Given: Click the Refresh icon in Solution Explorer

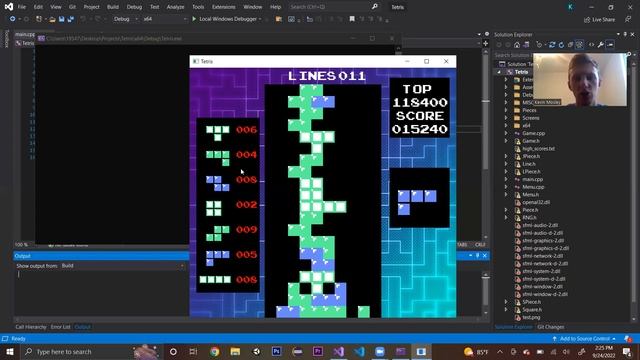Looking at the screenshot, I should [561, 45].
